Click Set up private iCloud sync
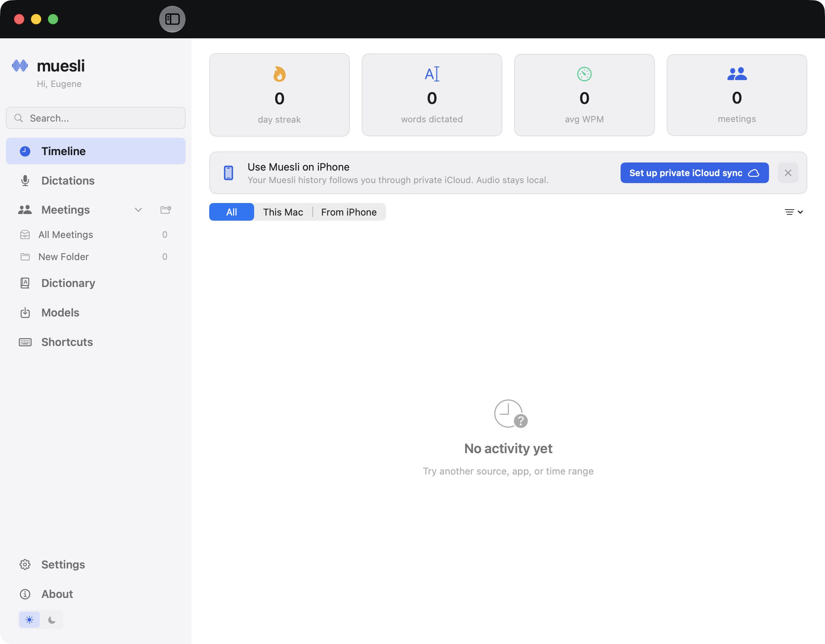 (695, 173)
